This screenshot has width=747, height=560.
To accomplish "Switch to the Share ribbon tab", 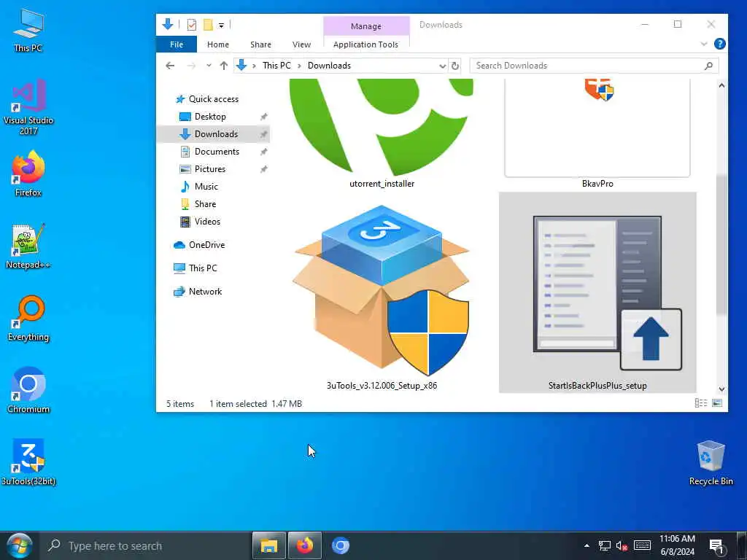I will [260, 44].
